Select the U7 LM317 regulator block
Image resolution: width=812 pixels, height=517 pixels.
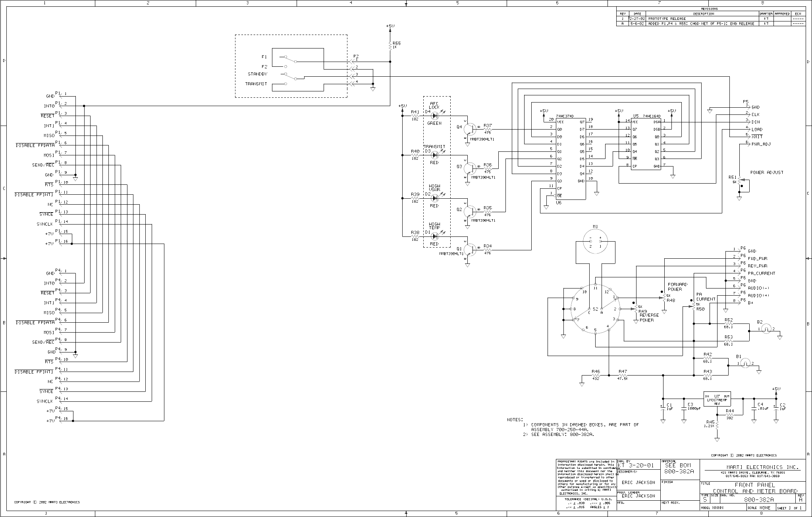pos(717,399)
